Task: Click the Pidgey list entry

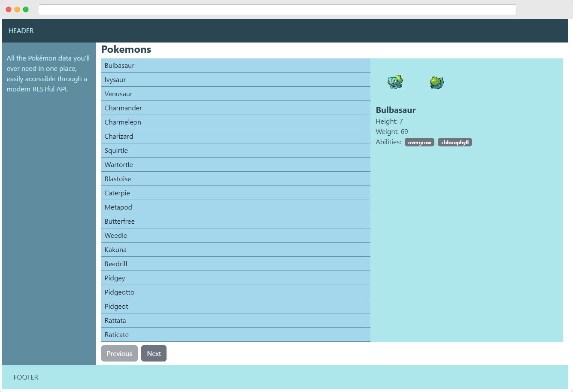Action: click(236, 278)
